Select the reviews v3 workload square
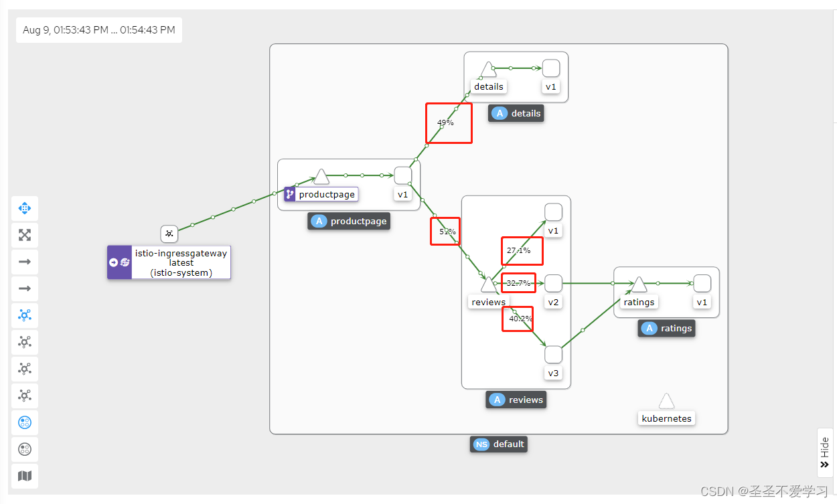This screenshot has width=837, height=504. (x=553, y=355)
